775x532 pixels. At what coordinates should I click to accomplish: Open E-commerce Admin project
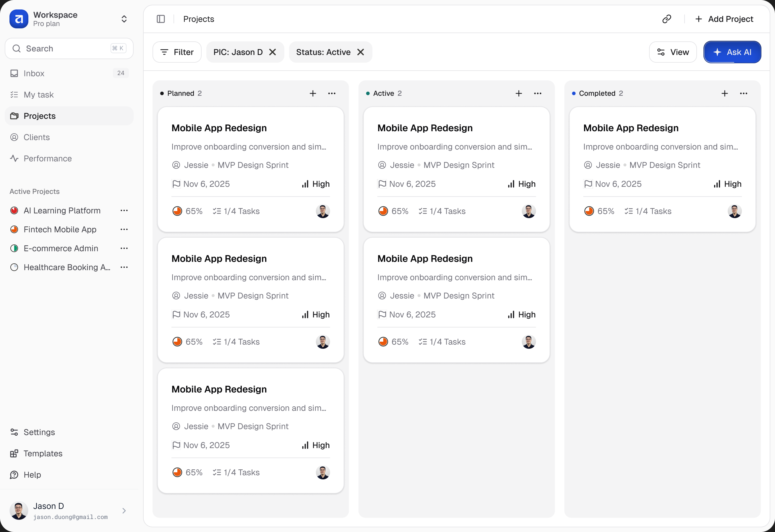(x=61, y=249)
